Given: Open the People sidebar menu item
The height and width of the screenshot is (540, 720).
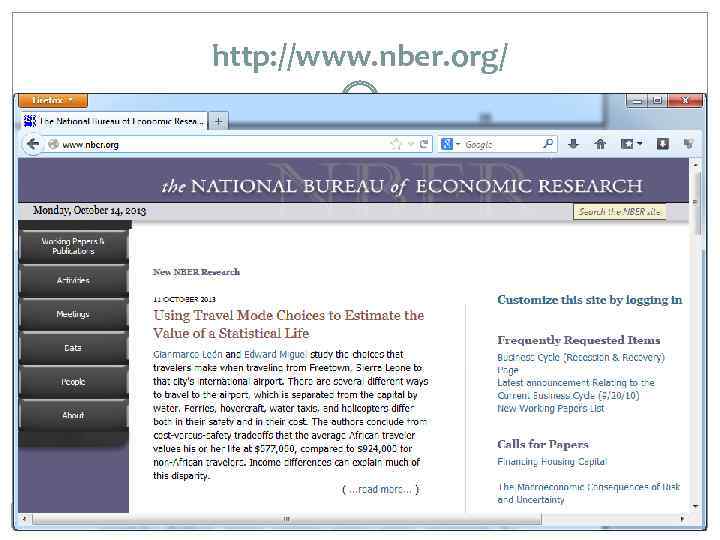Looking at the screenshot, I should (x=73, y=382).
